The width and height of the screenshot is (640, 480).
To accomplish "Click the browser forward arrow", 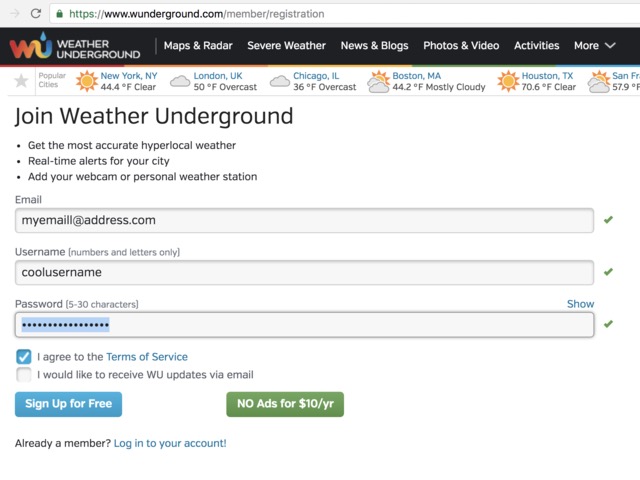I will 15,13.
